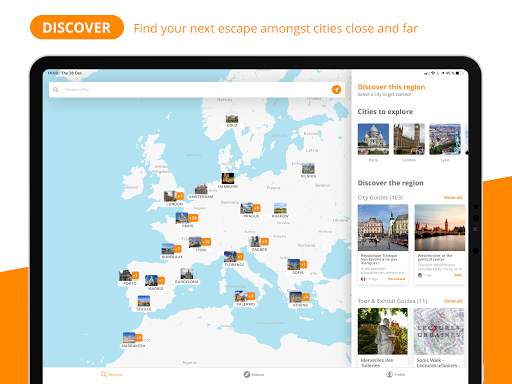512x384 pixels.
Task: Select the Paris map pin
Action: coord(187,220)
